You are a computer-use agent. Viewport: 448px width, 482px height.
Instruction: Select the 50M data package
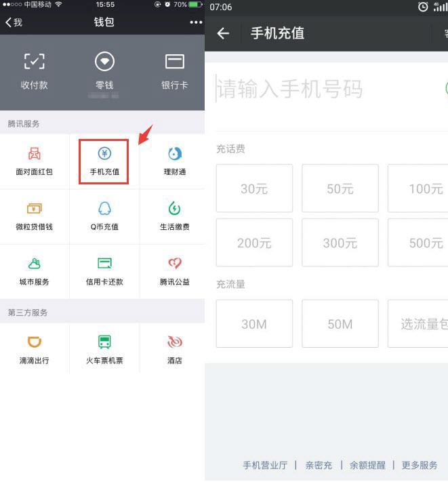pos(340,324)
